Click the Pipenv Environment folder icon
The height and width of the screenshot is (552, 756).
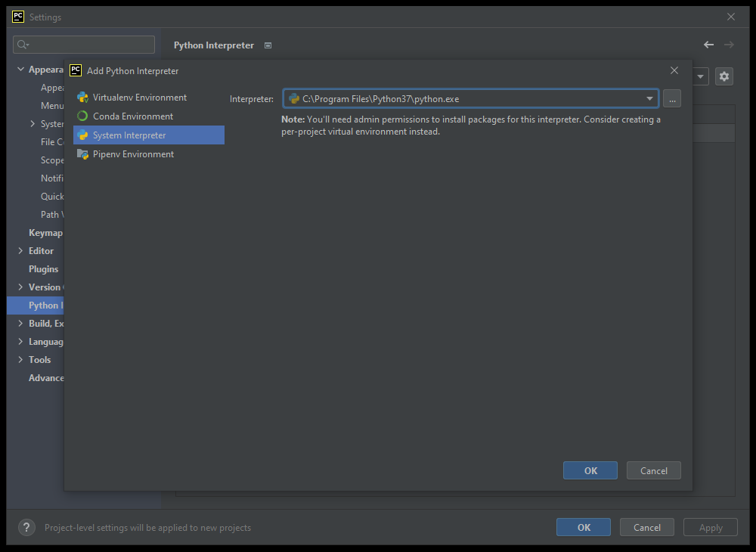[82, 154]
